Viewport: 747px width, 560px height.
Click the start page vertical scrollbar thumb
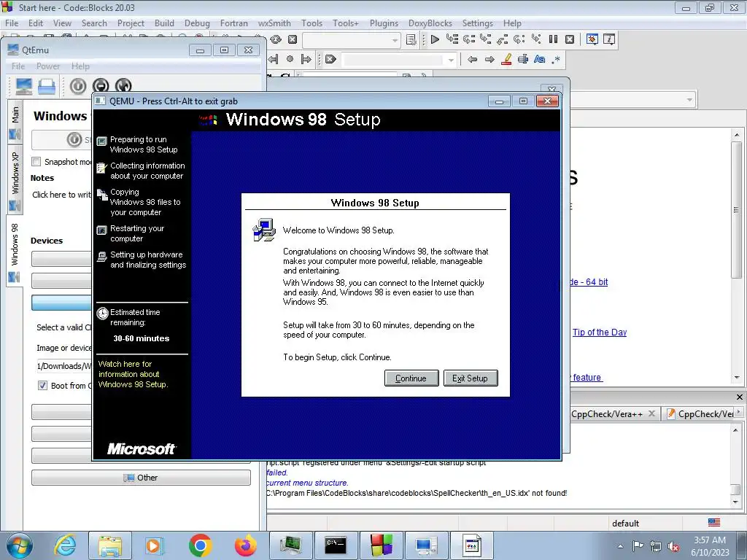[x=737, y=209]
